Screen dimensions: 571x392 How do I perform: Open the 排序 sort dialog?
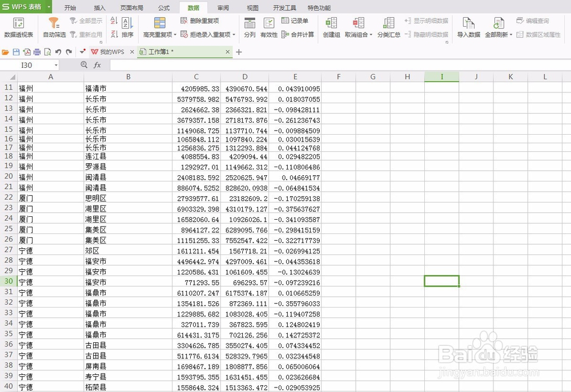[127, 27]
